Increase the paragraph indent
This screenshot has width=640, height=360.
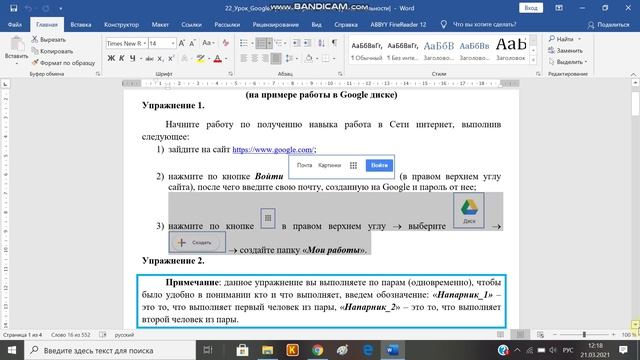307,43
